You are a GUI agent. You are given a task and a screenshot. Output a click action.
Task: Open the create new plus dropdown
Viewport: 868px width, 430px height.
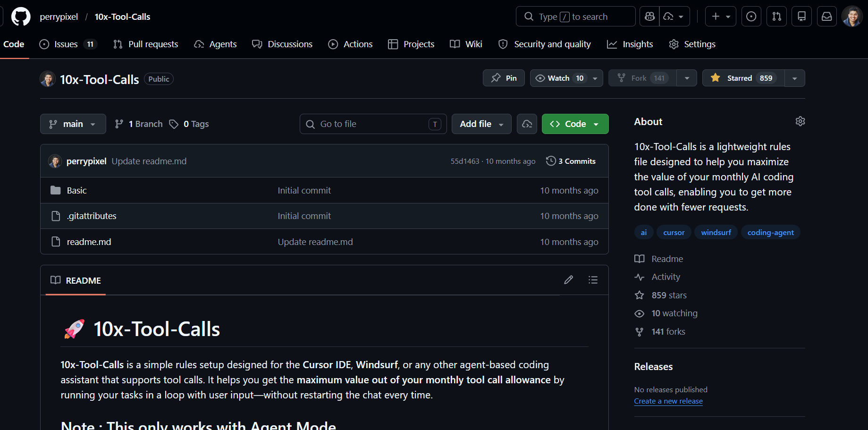click(x=721, y=17)
